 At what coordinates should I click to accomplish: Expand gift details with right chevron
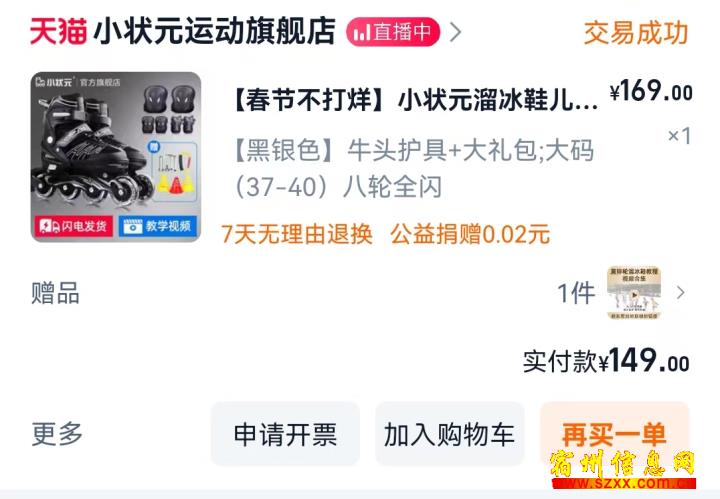[x=681, y=293]
